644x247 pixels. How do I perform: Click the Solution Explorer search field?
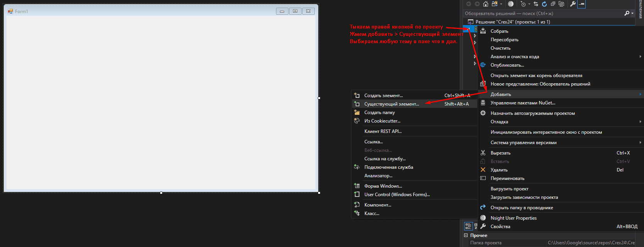[543, 13]
